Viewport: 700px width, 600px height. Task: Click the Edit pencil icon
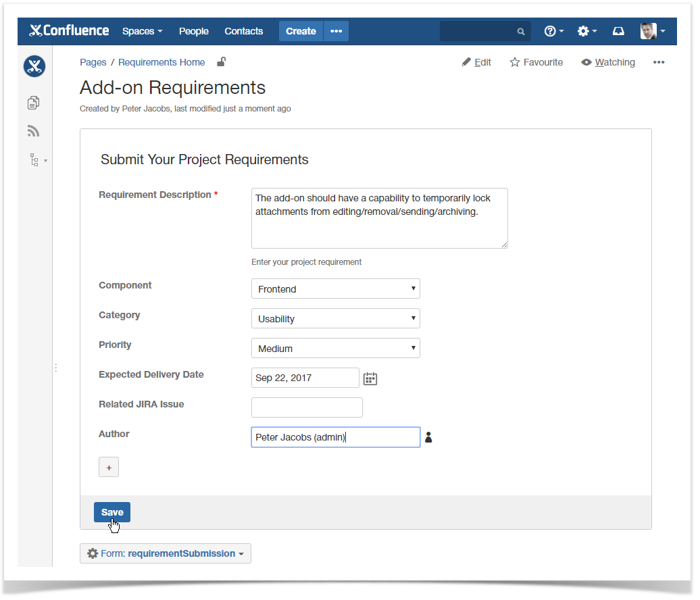click(x=466, y=61)
